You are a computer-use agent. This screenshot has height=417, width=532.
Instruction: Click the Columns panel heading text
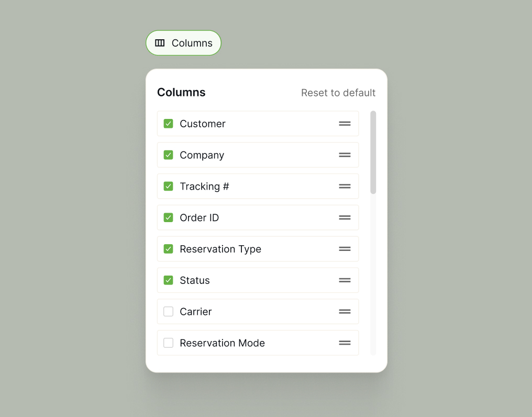click(x=181, y=93)
